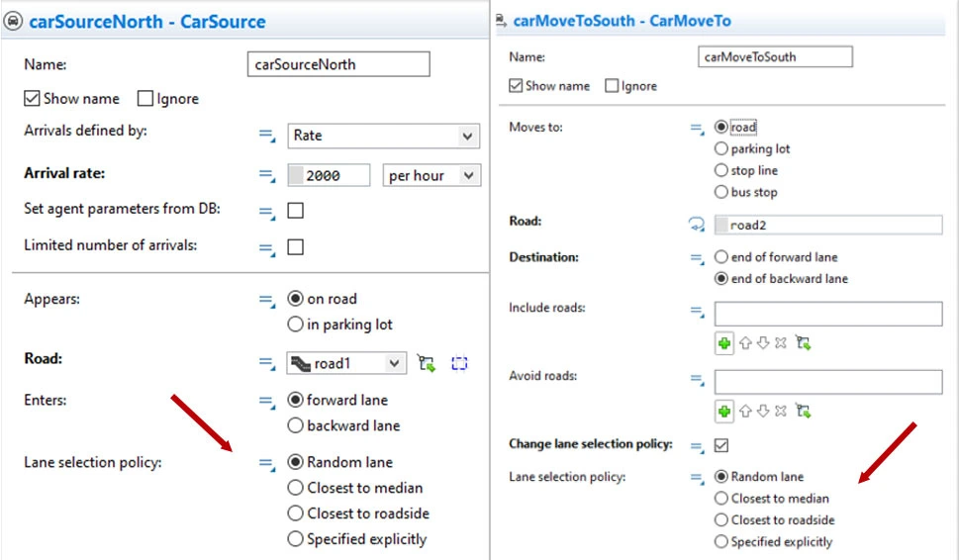Click move down arrow under Include roads
The height and width of the screenshot is (560, 959).
point(763,343)
